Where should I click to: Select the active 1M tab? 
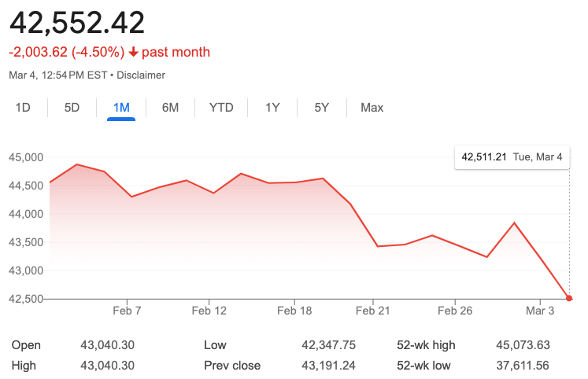point(121,107)
